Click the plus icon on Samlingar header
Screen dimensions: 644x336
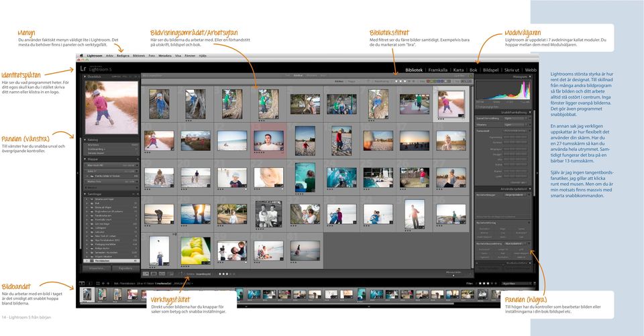pos(138,194)
